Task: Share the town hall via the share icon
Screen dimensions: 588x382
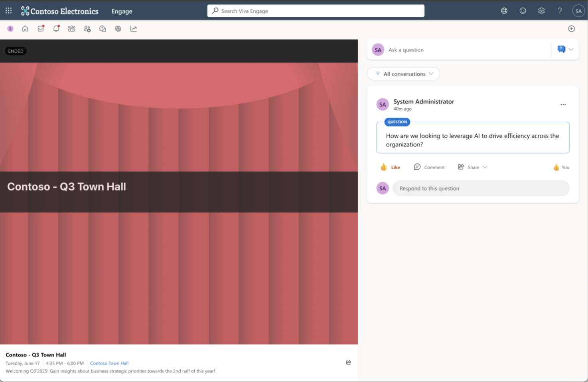Action: coord(348,362)
